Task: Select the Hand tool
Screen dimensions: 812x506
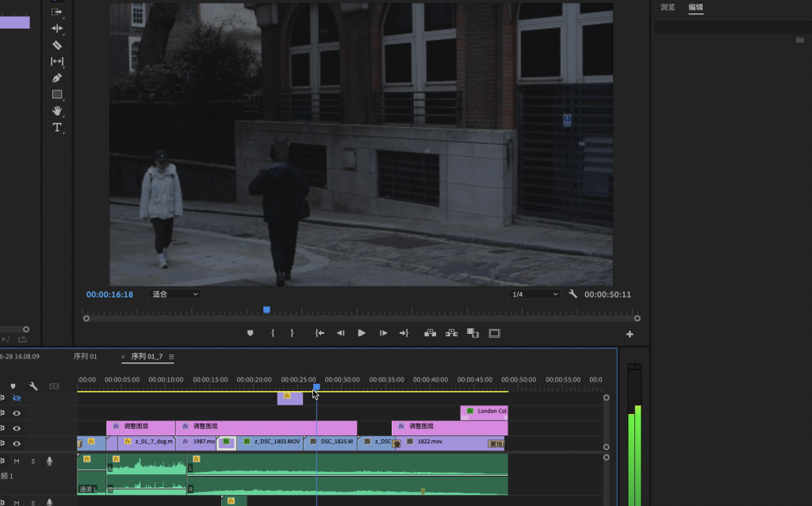Action: click(x=57, y=111)
